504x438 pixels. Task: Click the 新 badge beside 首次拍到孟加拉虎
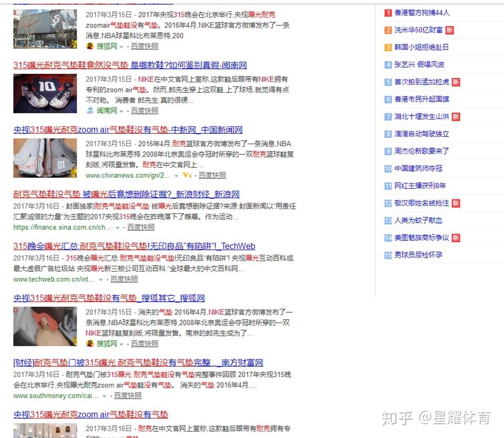[x=456, y=82]
